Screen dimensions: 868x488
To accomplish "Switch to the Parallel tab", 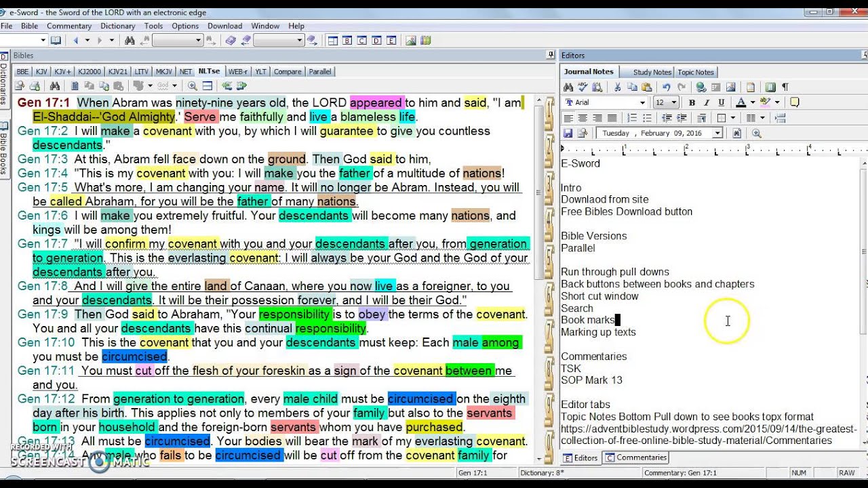I will tap(320, 71).
